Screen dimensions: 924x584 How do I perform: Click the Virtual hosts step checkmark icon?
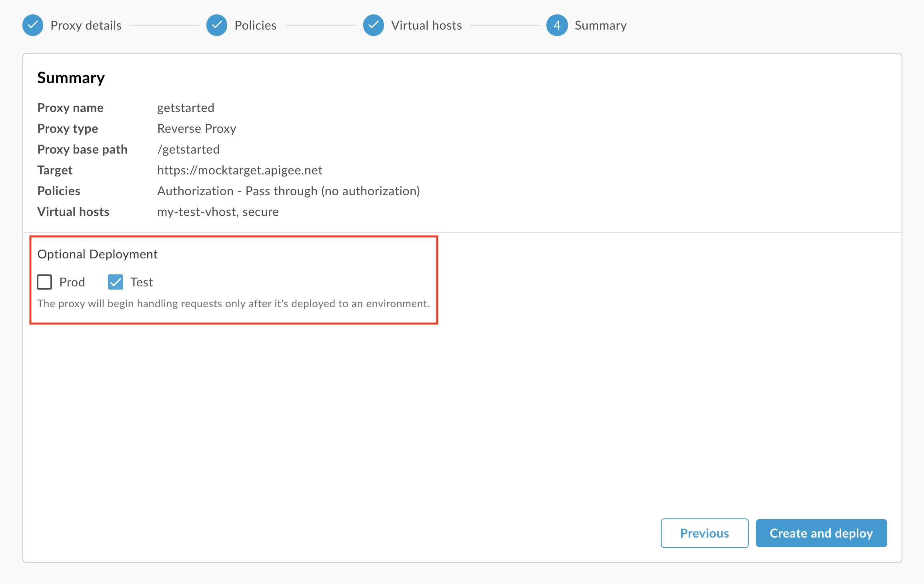[x=374, y=25]
